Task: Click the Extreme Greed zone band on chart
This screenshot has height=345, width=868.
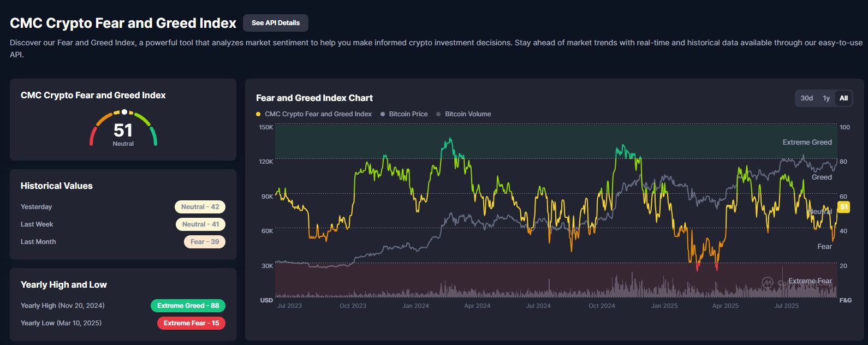Action: [x=546, y=141]
